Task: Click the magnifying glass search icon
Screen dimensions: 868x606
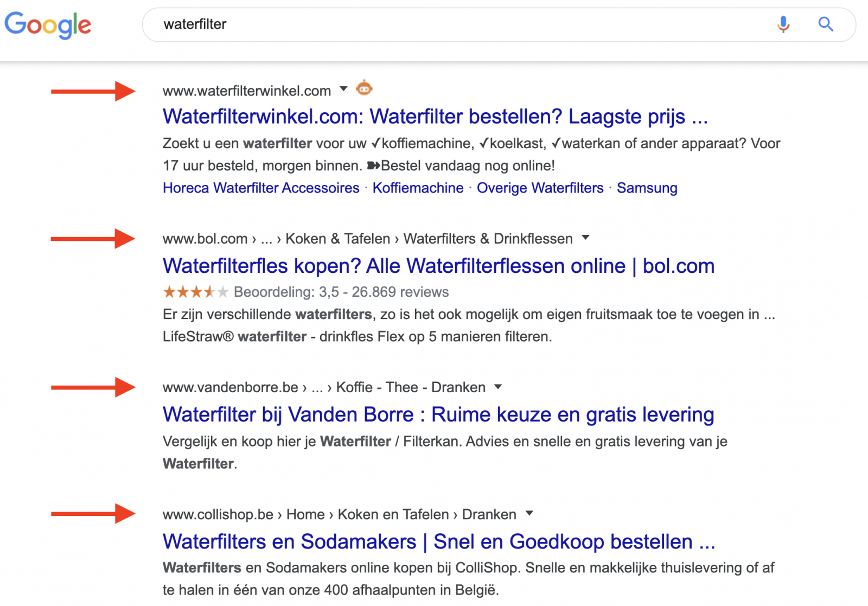Action: [825, 24]
